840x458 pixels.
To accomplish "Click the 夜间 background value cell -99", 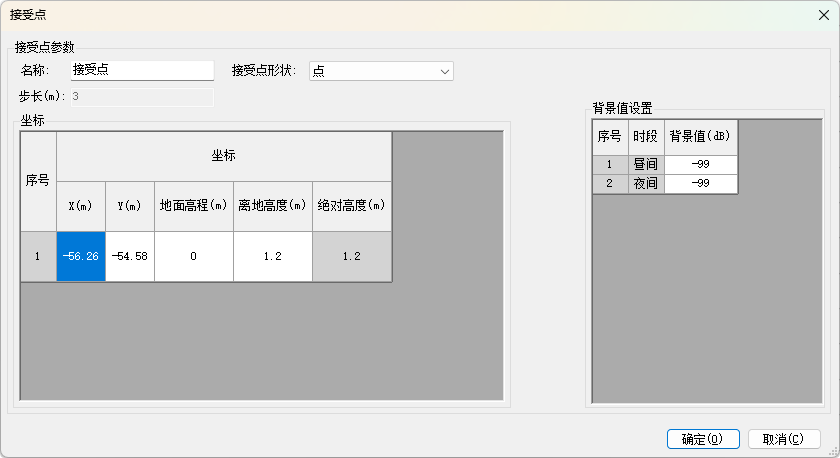I will pos(701,184).
